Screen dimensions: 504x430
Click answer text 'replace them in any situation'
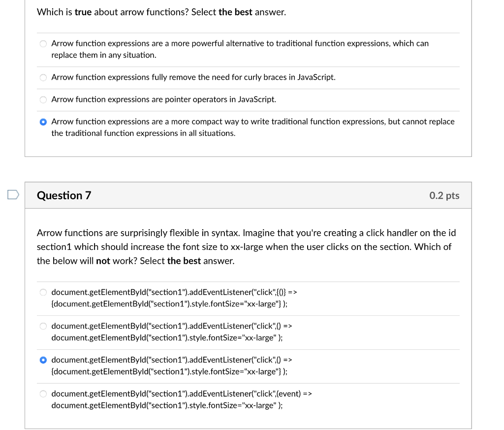104,55
